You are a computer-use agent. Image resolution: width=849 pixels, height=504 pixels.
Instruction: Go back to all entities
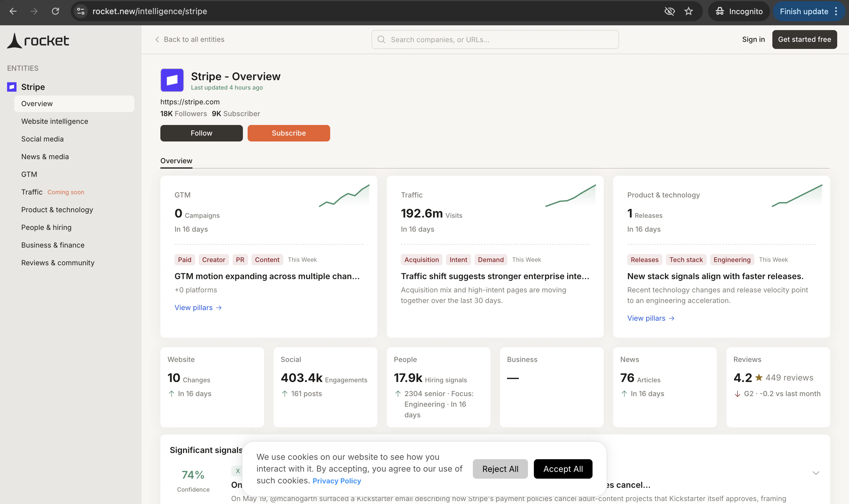coord(190,39)
